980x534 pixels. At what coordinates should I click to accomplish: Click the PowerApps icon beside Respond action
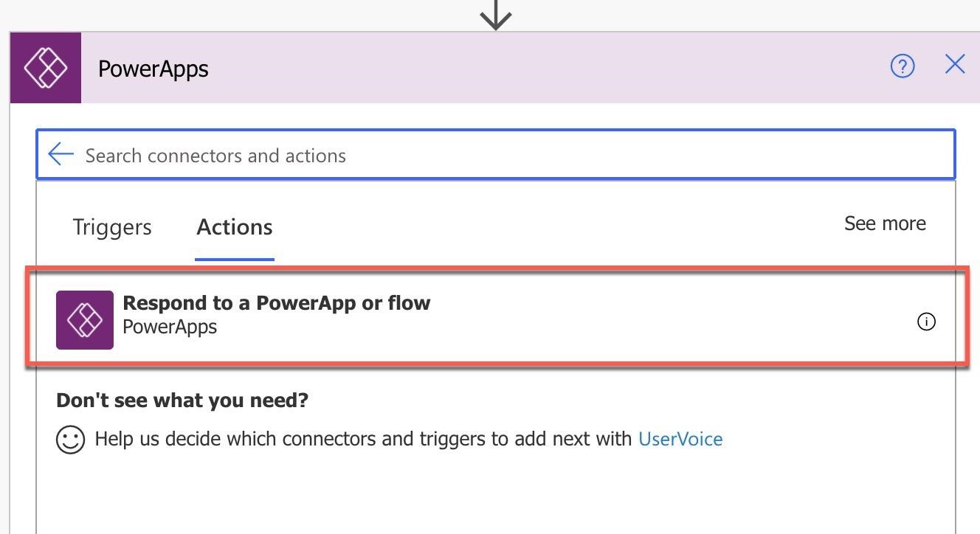(x=85, y=320)
